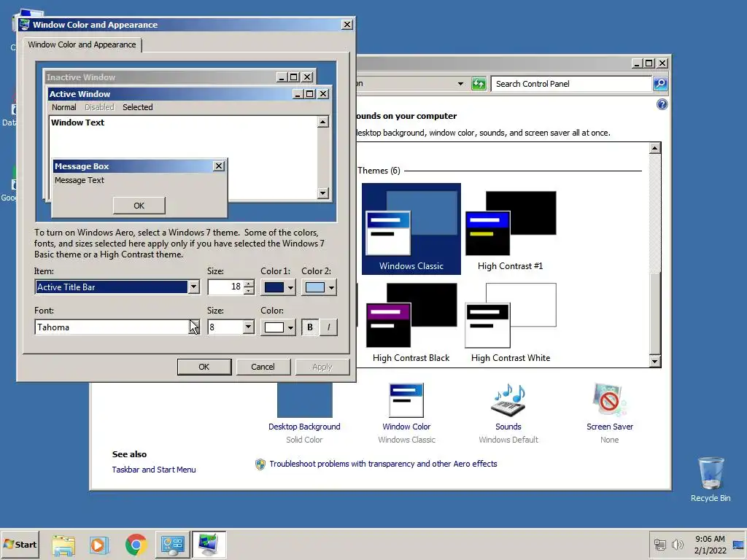Click the item Size field showing 18
The image size is (747, 560).
tap(226, 287)
